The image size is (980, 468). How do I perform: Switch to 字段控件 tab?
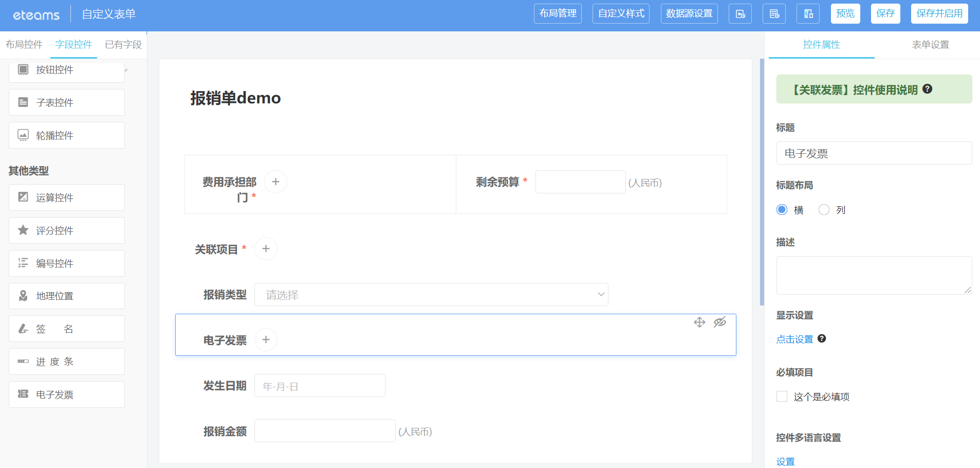73,45
